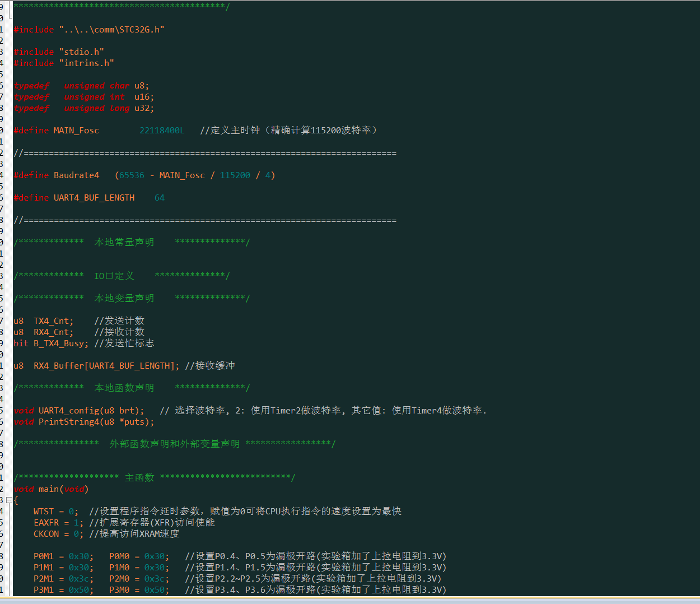Click the 'unsigned char' type keywords
700x604 pixels.
(x=97, y=86)
